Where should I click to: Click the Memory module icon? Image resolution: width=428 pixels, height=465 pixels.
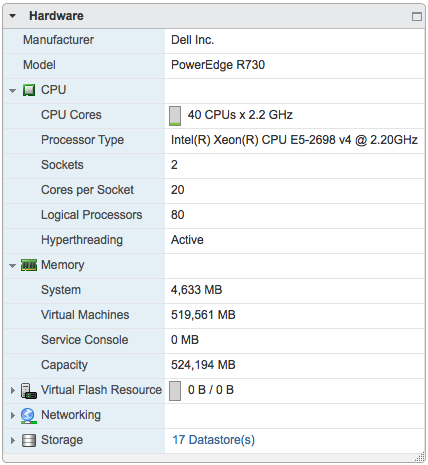point(29,265)
